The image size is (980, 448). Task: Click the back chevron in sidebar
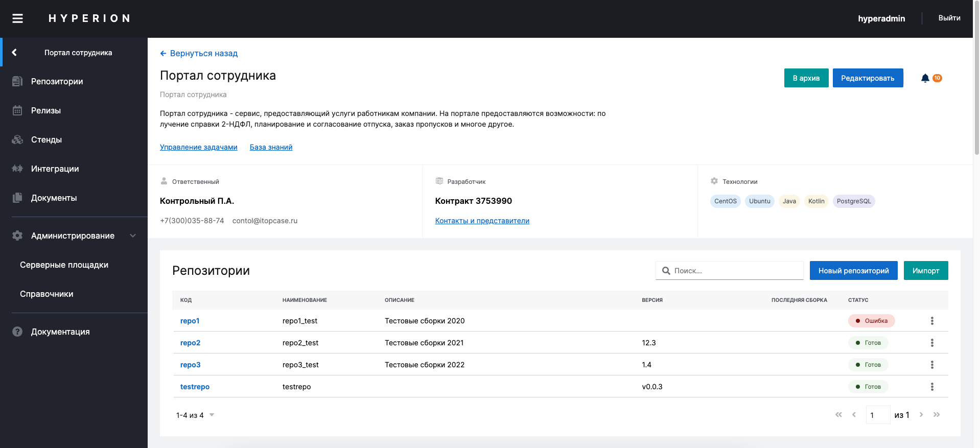coord(14,52)
